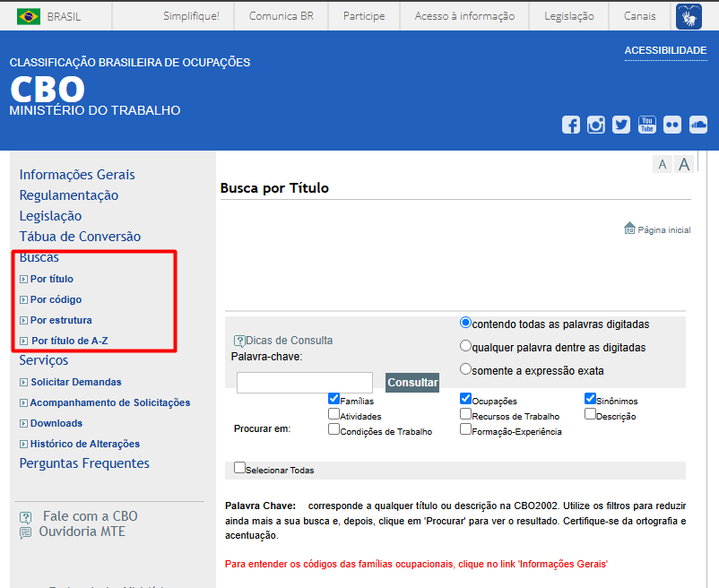Check the Descrição checkbox
719x588 pixels.
point(590,414)
